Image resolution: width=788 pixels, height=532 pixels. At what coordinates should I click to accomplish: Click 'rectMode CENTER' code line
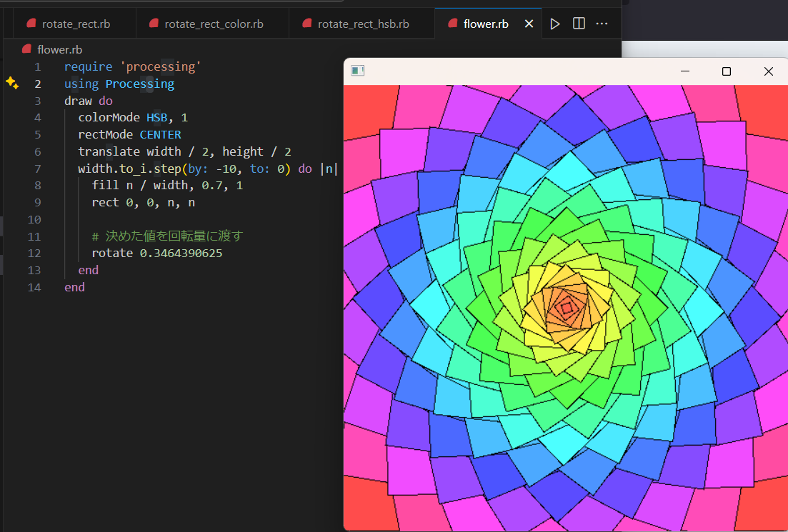pyautogui.click(x=129, y=135)
